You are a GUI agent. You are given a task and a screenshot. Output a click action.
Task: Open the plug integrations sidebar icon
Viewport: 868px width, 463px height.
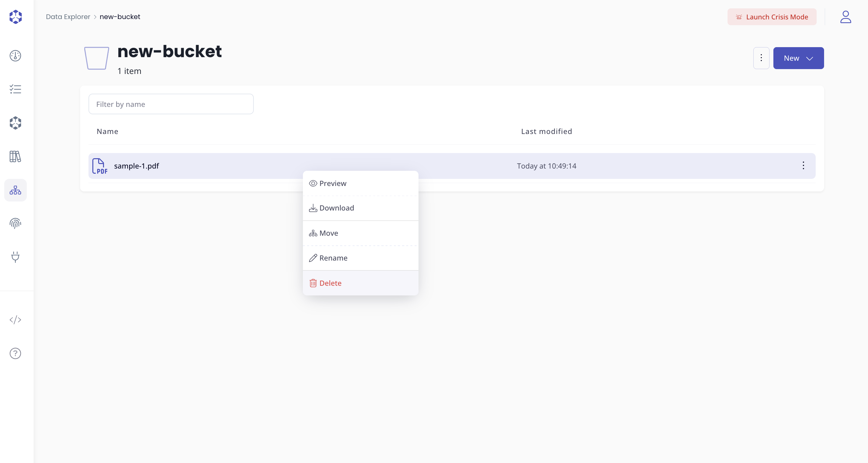15,257
